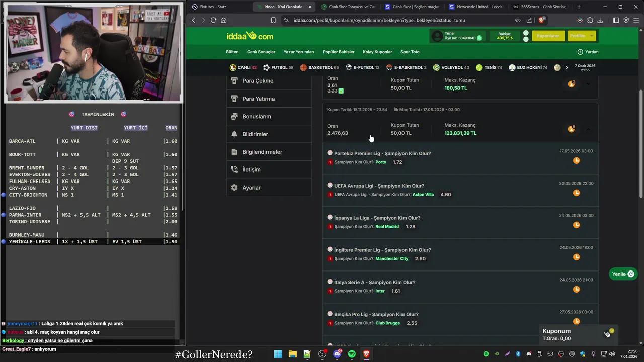Click the Aston Villa selection link

423,195
